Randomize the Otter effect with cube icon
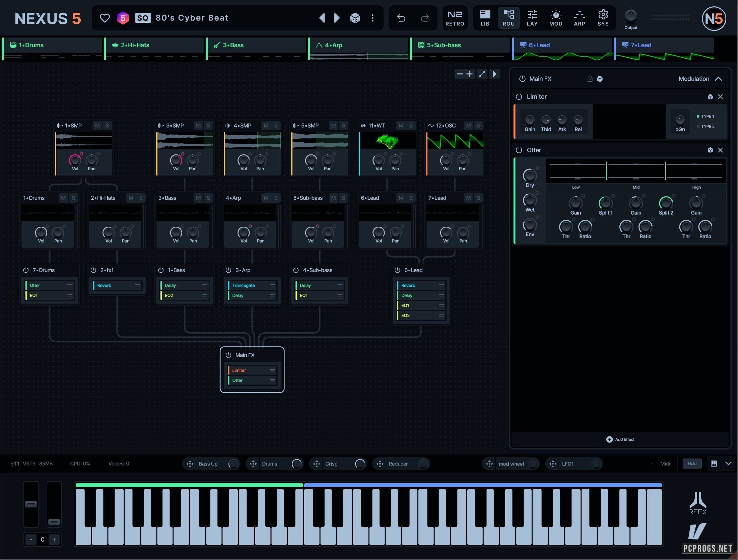The image size is (738, 560). click(710, 150)
